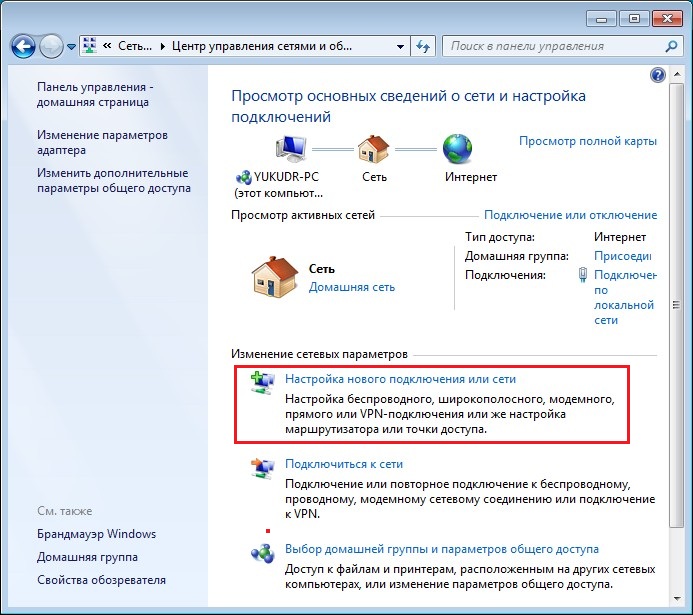Click the "Присоеди..." homegroup link
The height and width of the screenshot is (615, 693).
(623, 256)
